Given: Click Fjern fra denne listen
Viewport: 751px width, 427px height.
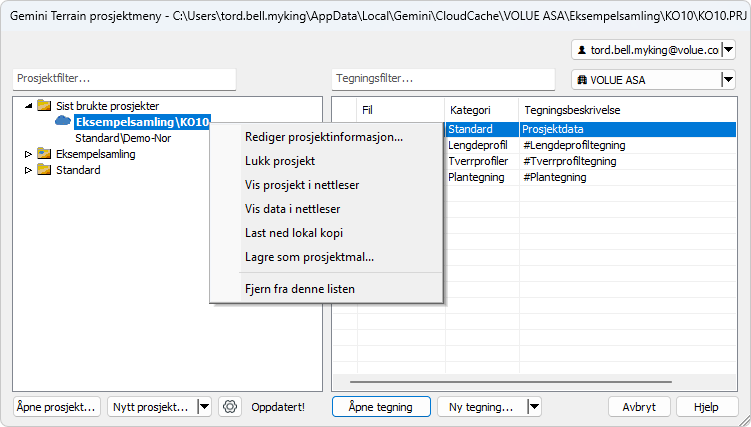Looking at the screenshot, I should pos(300,289).
